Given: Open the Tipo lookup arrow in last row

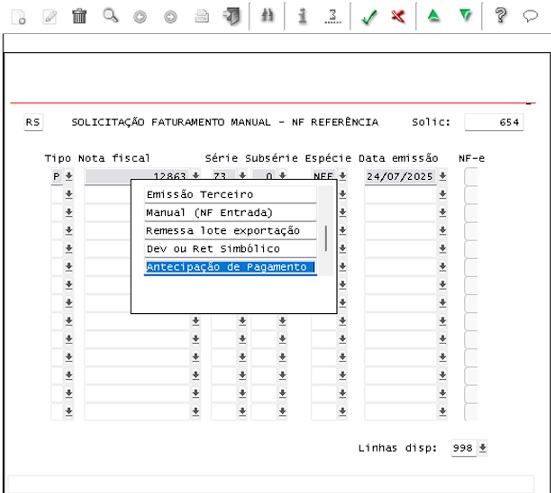Looking at the screenshot, I should [69, 411].
